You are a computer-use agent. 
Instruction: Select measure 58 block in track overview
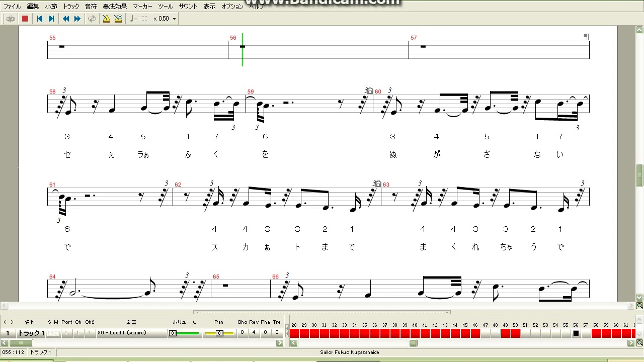pyautogui.click(x=596, y=333)
